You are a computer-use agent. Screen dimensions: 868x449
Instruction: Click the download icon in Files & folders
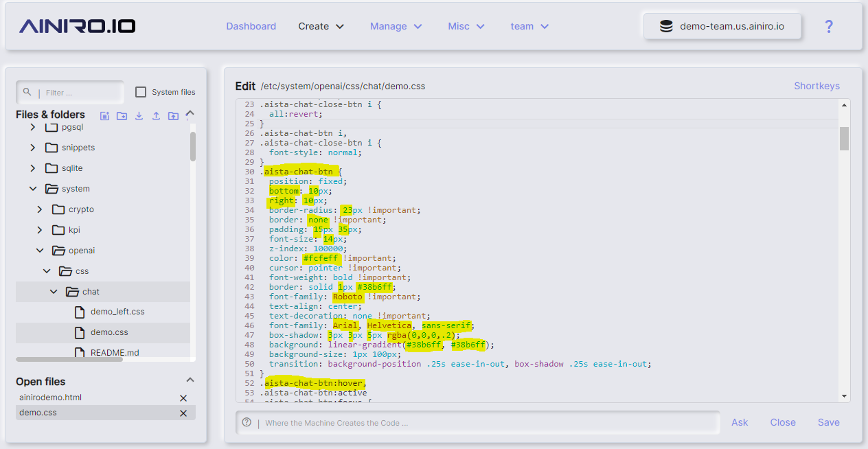click(x=139, y=116)
